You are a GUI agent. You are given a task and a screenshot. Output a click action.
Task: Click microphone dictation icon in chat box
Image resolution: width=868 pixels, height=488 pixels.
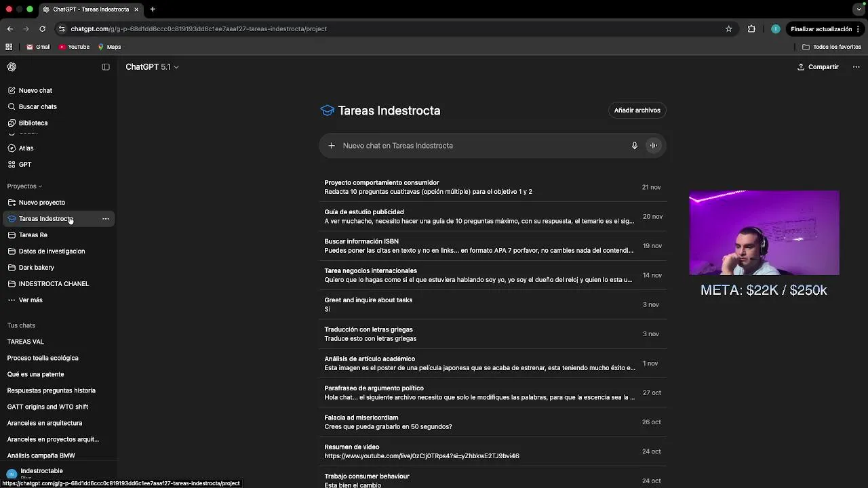(635, 146)
